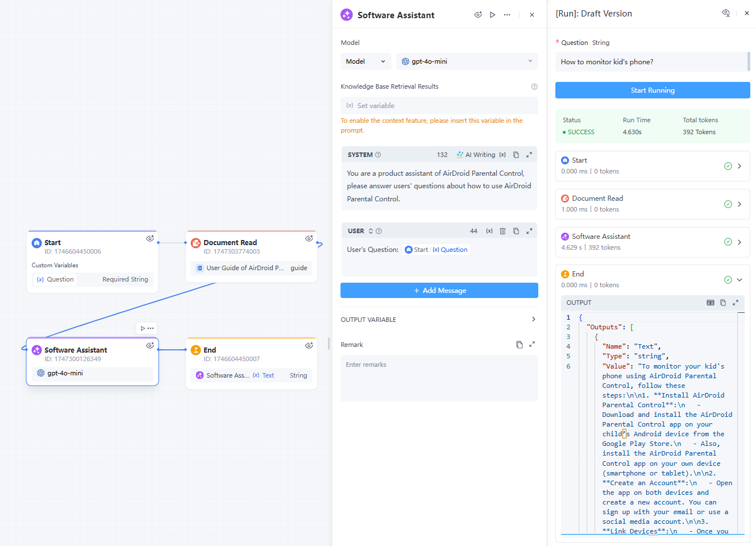Image resolution: width=756 pixels, height=546 pixels.
Task: Select the Document Read node title
Action: pos(230,242)
